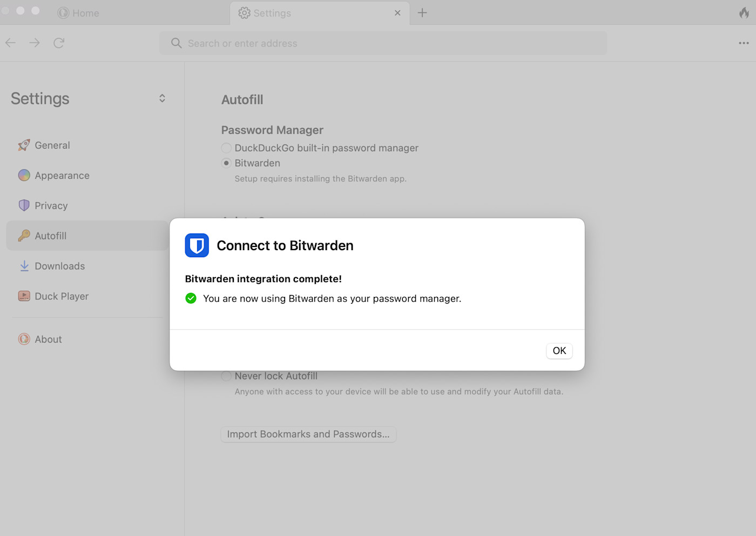Choose DuckDuckGo built-in password manager
The height and width of the screenshot is (536, 756).
click(x=226, y=148)
